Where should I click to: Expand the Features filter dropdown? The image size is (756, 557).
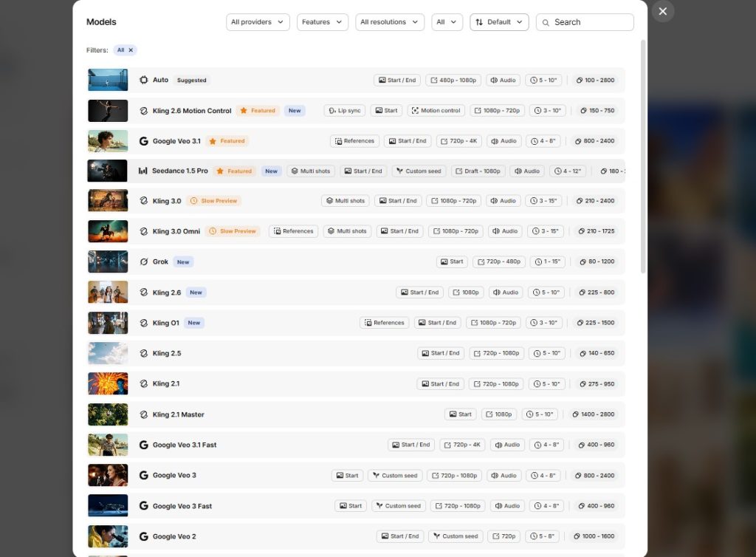pos(323,22)
